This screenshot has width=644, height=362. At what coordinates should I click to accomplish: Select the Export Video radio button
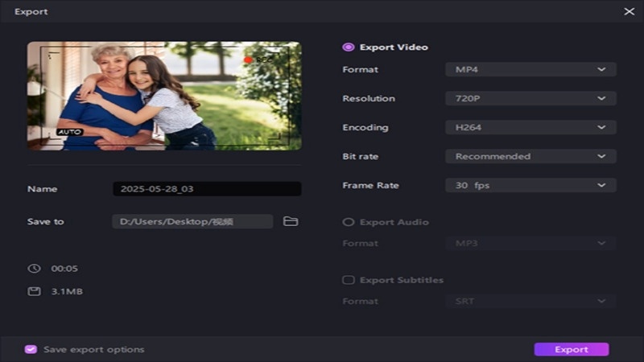click(349, 47)
